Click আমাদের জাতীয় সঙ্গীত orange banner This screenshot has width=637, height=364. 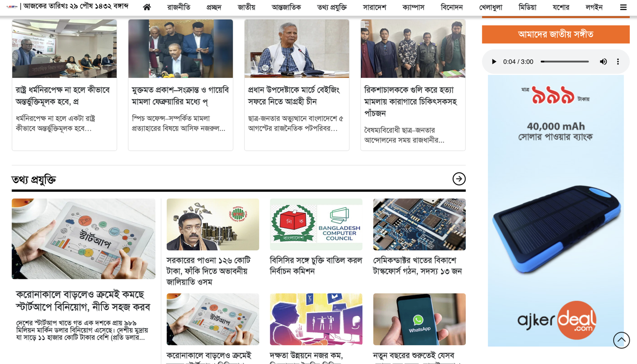click(x=556, y=34)
